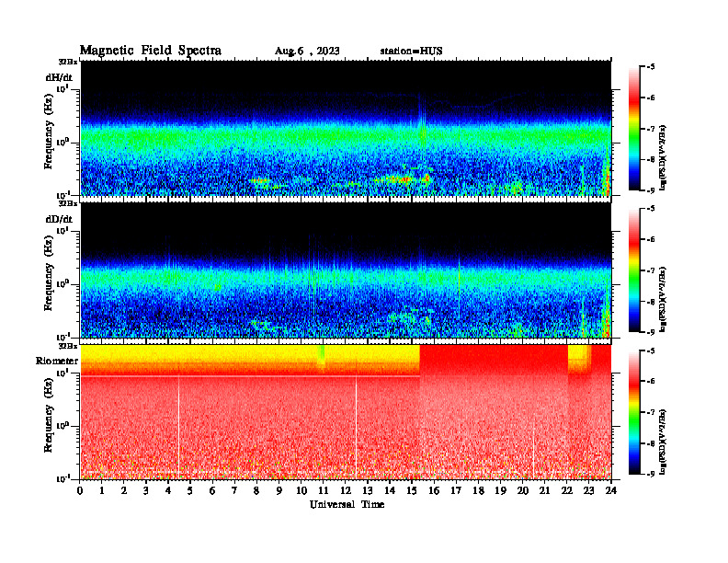The height and width of the screenshot is (563, 728).
Task: Click hour tick label 7 on time axis
Action: pos(234,490)
